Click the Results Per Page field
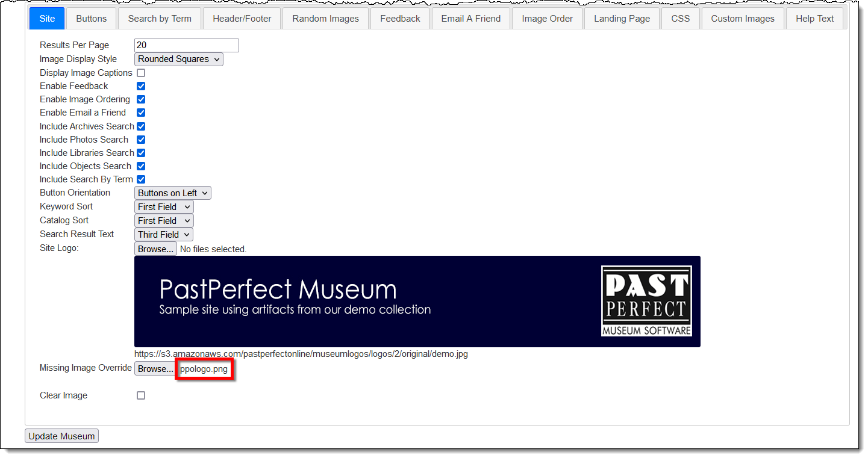 186,45
